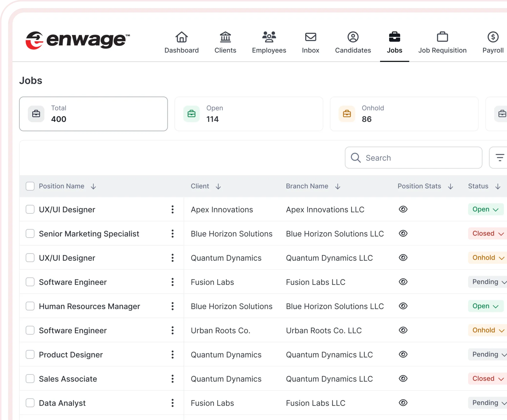Open kebab menu for Senior Marketing Specialist
Screen dimensions: 507x420
pos(172,234)
